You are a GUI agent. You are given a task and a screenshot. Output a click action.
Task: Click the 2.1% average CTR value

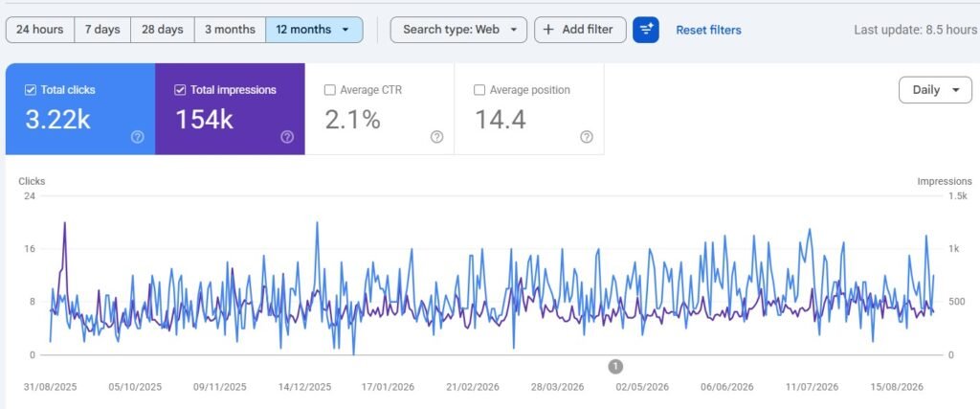point(352,119)
